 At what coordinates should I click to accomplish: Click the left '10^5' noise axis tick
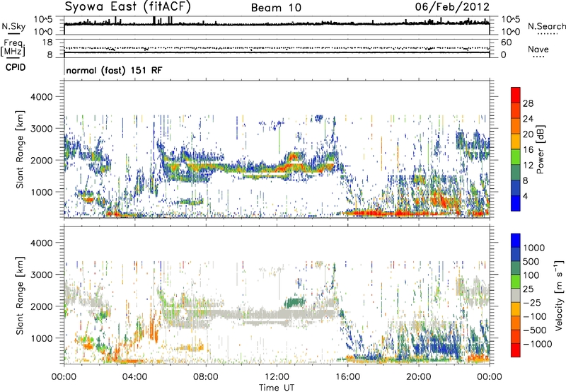click(x=43, y=19)
